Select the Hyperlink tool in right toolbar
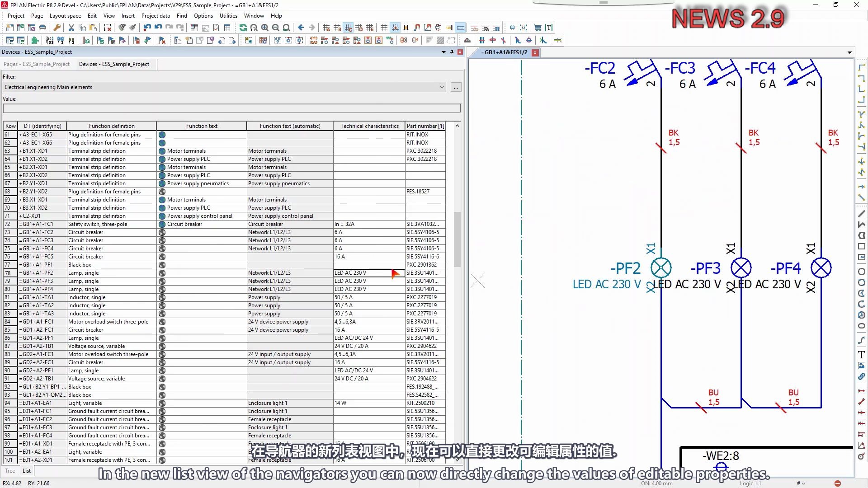Viewport: 868px width, 488px height. tap(862, 376)
